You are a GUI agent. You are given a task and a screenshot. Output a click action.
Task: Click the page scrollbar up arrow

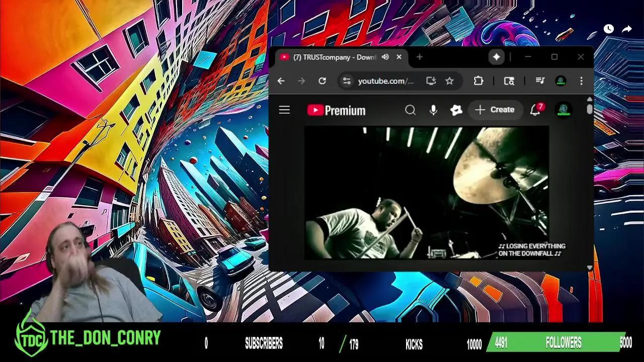click(x=590, y=99)
